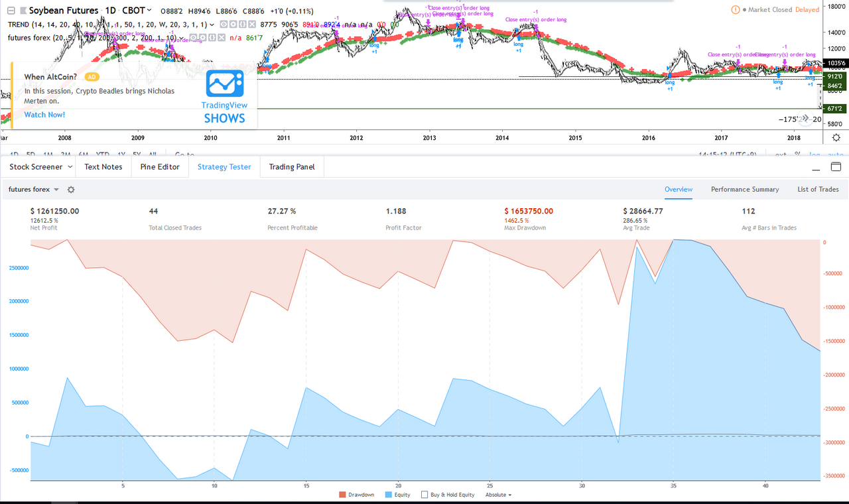Open futures forex strategy format settings on chart
Viewport: 849px width, 504px height.
click(204, 38)
